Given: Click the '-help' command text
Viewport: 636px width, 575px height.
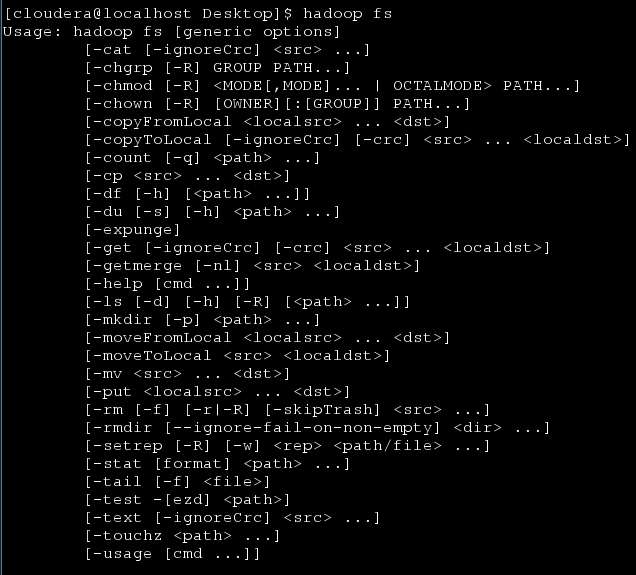Looking at the screenshot, I should pyautogui.click(x=118, y=283).
